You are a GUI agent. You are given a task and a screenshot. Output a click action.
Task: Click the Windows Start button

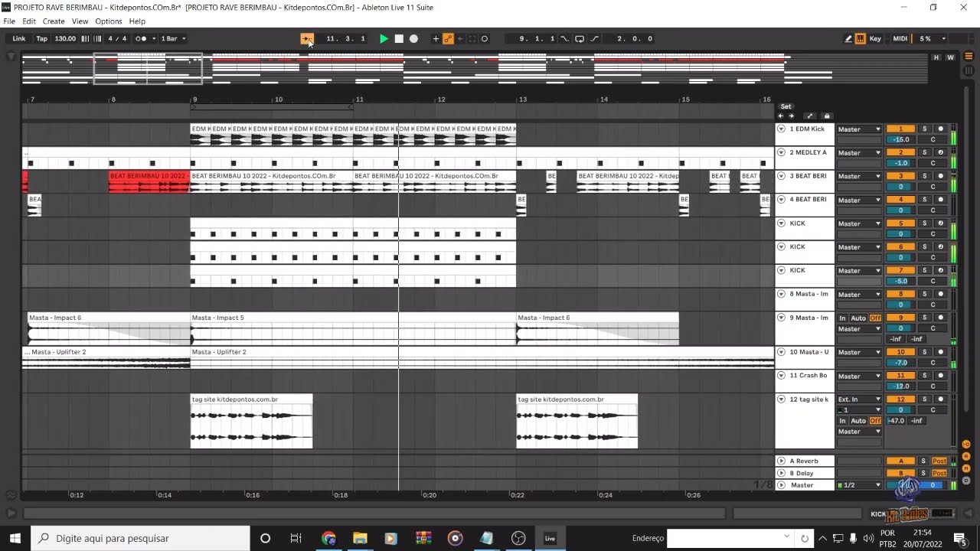15,538
